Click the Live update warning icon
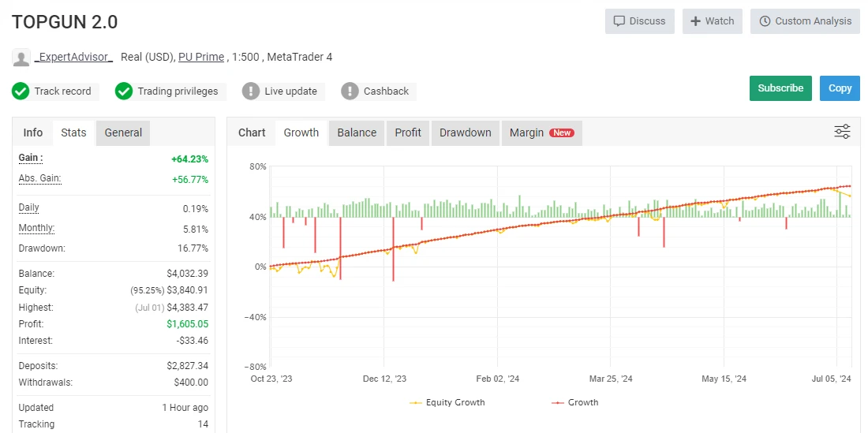Image resolution: width=868 pixels, height=433 pixels. [251, 91]
